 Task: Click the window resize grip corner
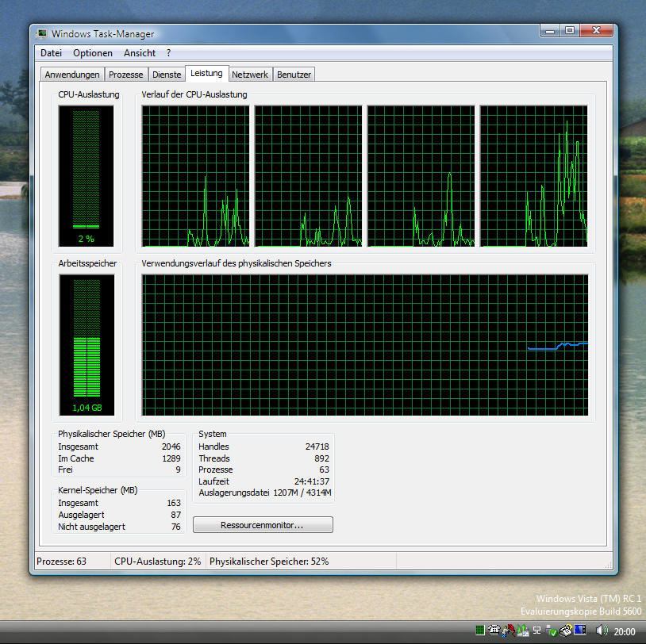[x=608, y=565]
